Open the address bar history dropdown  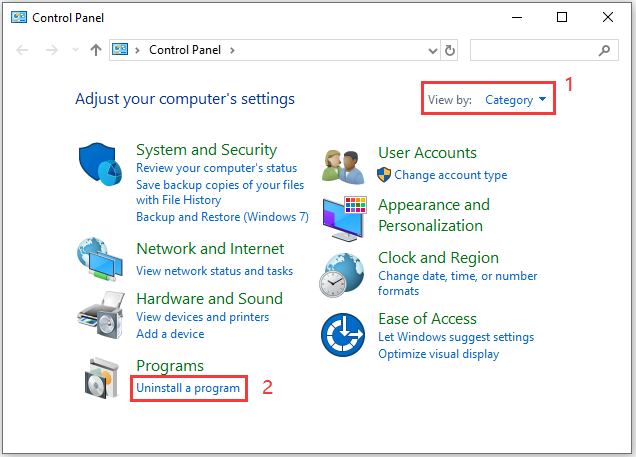click(433, 51)
